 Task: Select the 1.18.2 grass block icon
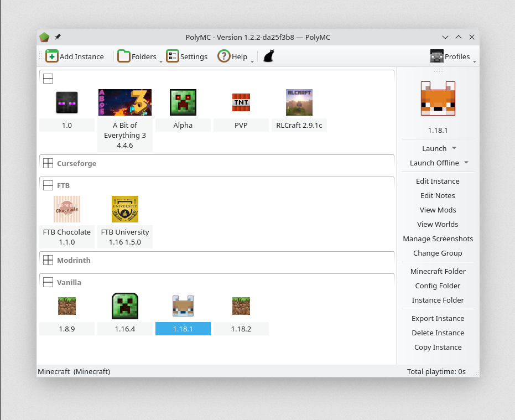click(x=241, y=306)
